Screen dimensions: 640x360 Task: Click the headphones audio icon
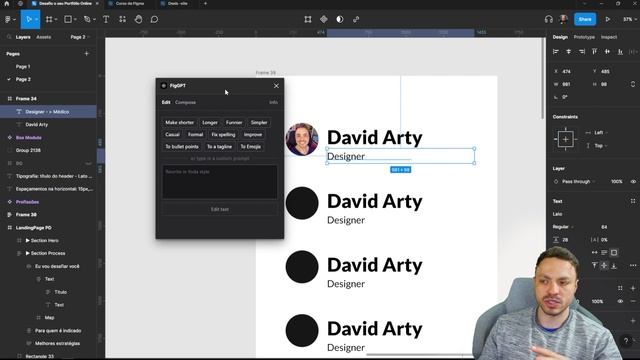pos(549,19)
